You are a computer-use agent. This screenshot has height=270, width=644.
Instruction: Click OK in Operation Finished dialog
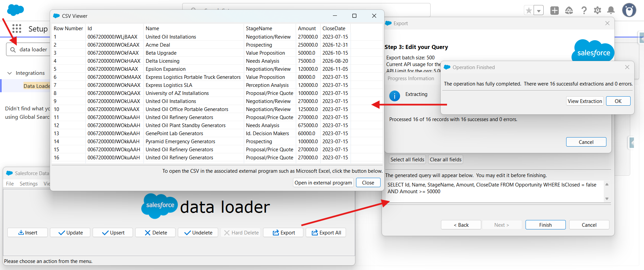pyautogui.click(x=618, y=101)
